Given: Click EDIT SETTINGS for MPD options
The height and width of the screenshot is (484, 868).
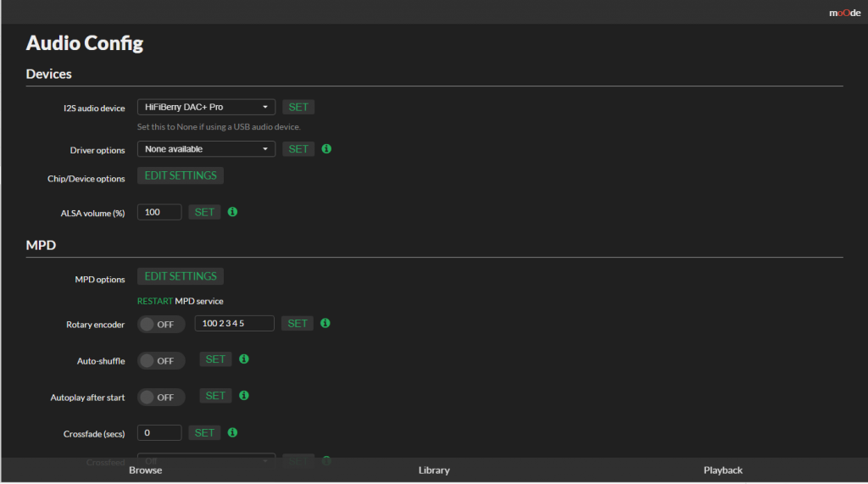Looking at the screenshot, I should pos(181,276).
